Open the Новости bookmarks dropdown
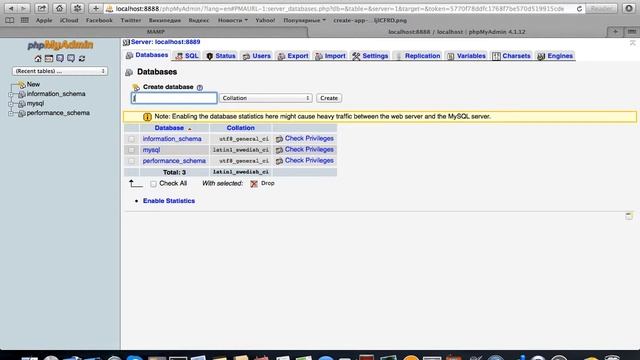The image size is (640, 360). (233, 20)
